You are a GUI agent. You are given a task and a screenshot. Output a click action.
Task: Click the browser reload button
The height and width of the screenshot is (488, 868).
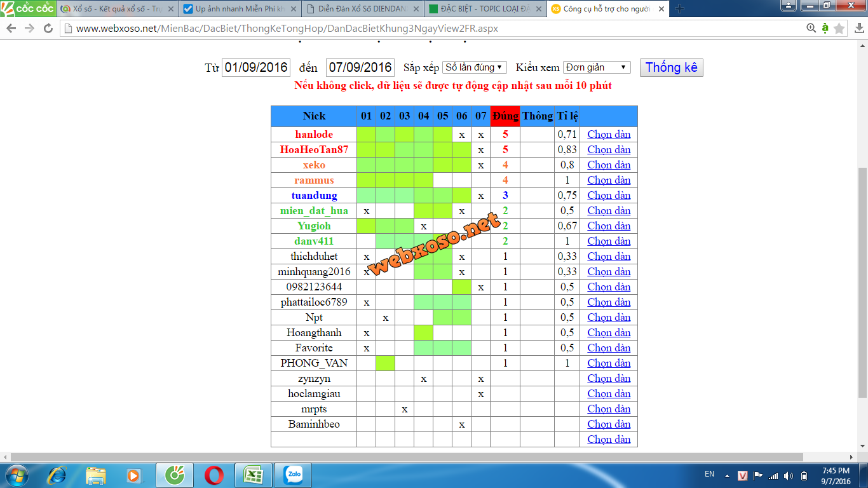click(48, 29)
